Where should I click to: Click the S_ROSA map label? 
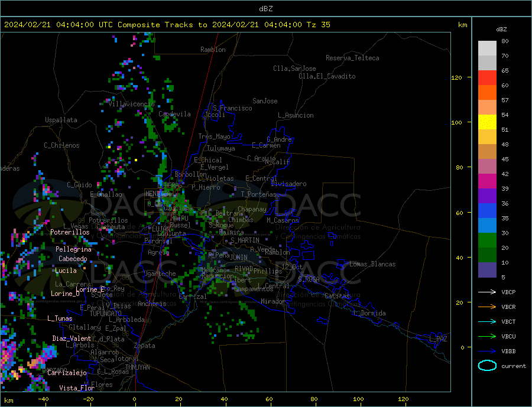click(x=309, y=279)
